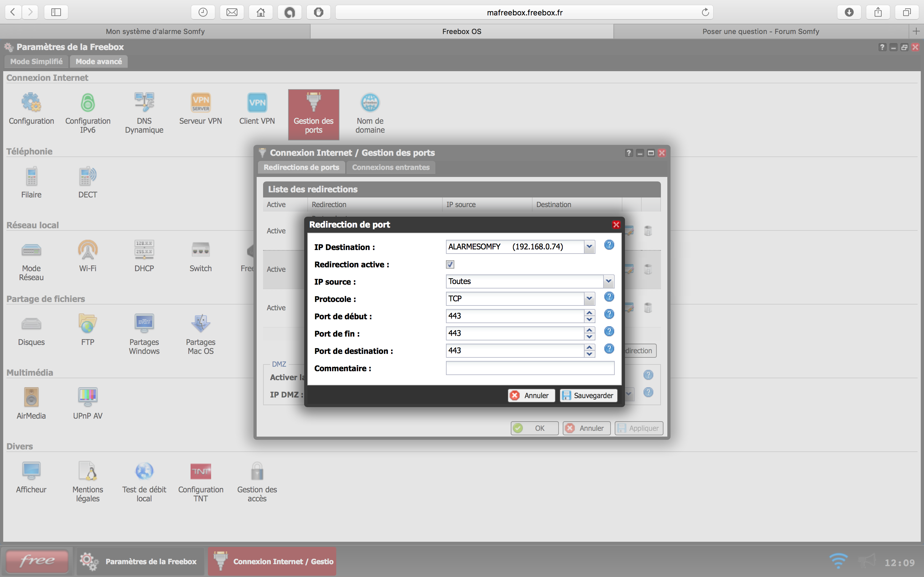Switch to the Mode Simplifié tab

(36, 62)
